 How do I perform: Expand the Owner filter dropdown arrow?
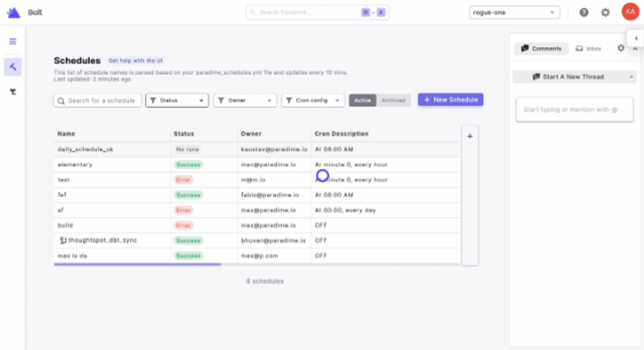[x=269, y=101]
